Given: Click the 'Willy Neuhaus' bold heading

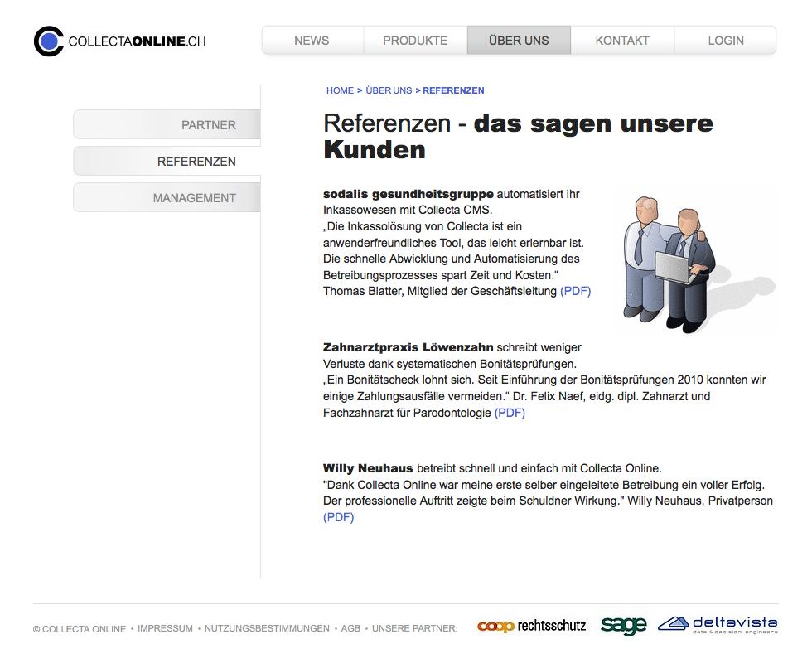Looking at the screenshot, I should pos(368,468).
